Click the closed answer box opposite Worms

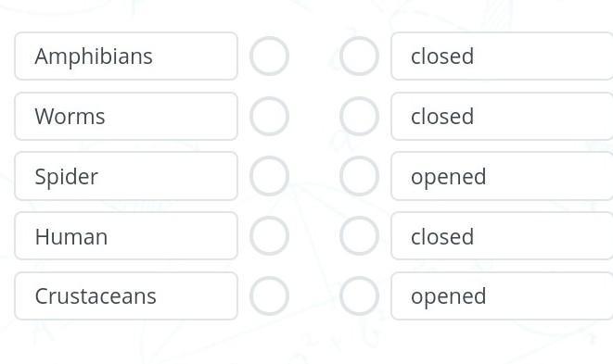click(502, 116)
